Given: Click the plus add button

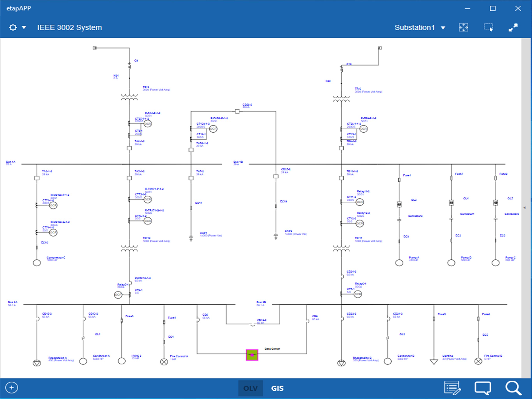Looking at the screenshot, I should 11,388.
